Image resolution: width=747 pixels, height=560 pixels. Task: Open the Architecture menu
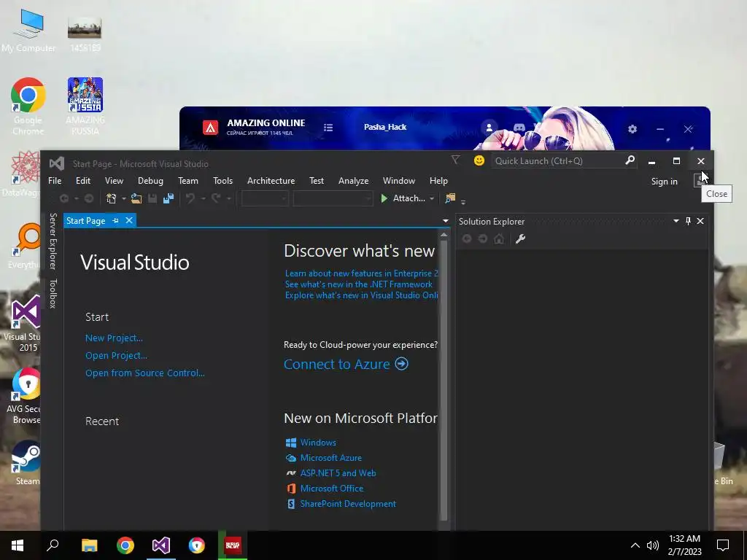pos(271,181)
